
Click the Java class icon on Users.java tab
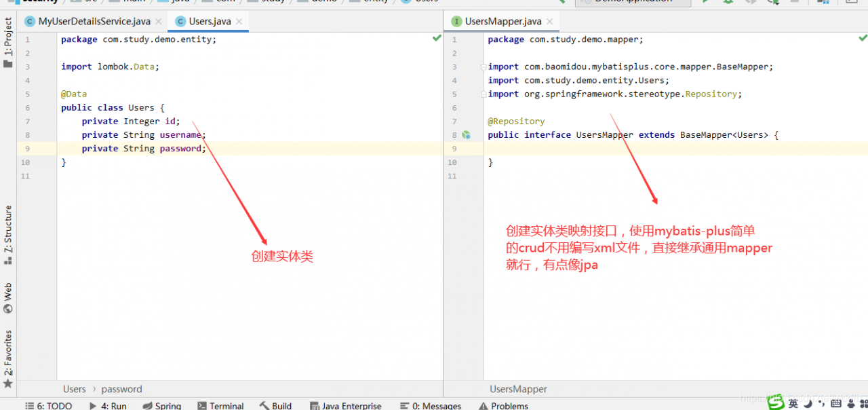[180, 22]
